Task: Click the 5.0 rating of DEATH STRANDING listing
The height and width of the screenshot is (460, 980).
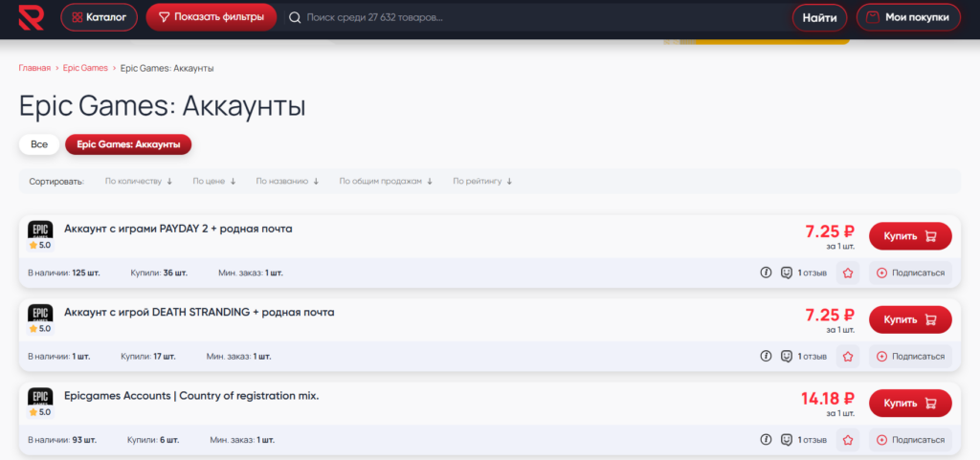Action: pyautogui.click(x=40, y=329)
